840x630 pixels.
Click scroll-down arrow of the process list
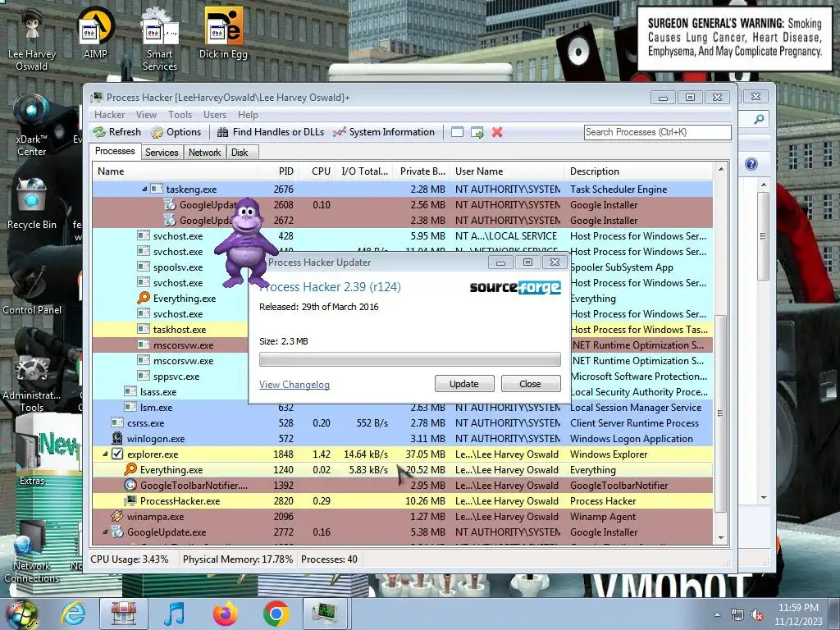pos(721,538)
